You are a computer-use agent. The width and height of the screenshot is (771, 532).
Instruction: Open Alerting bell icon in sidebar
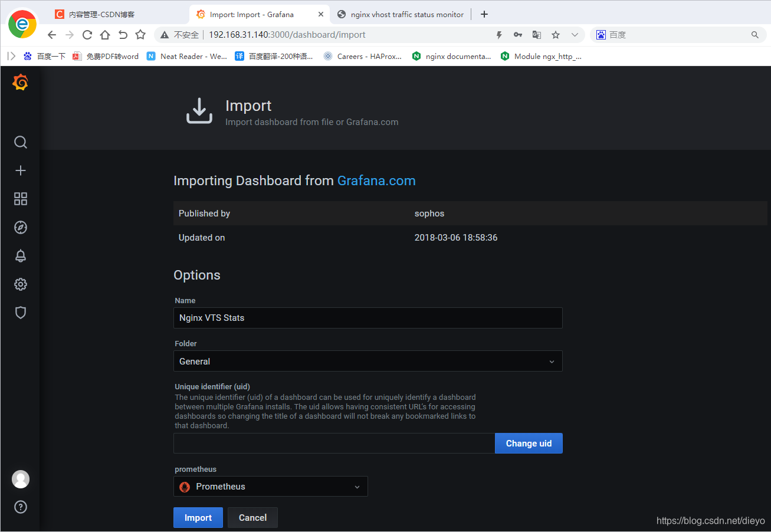pos(21,255)
